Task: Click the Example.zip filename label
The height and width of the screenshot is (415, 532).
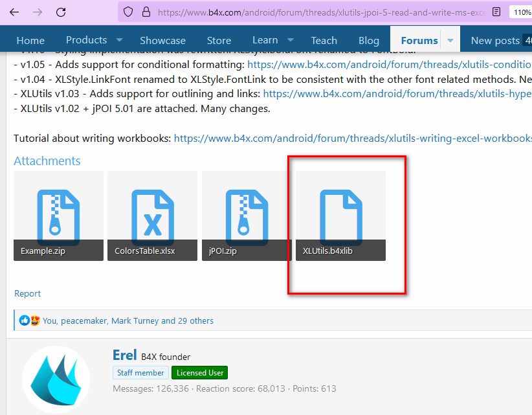Action: coord(43,251)
